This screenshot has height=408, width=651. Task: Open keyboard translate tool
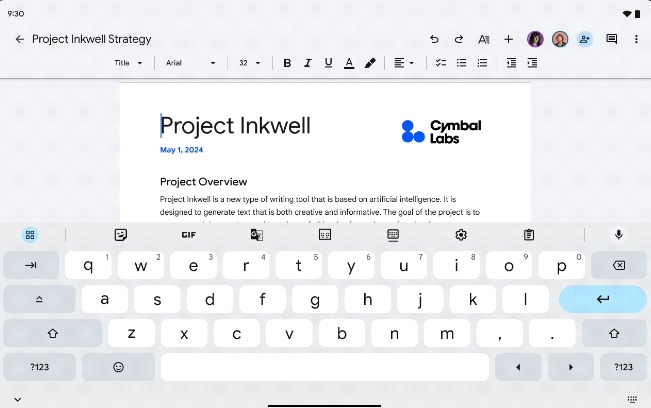[257, 235]
